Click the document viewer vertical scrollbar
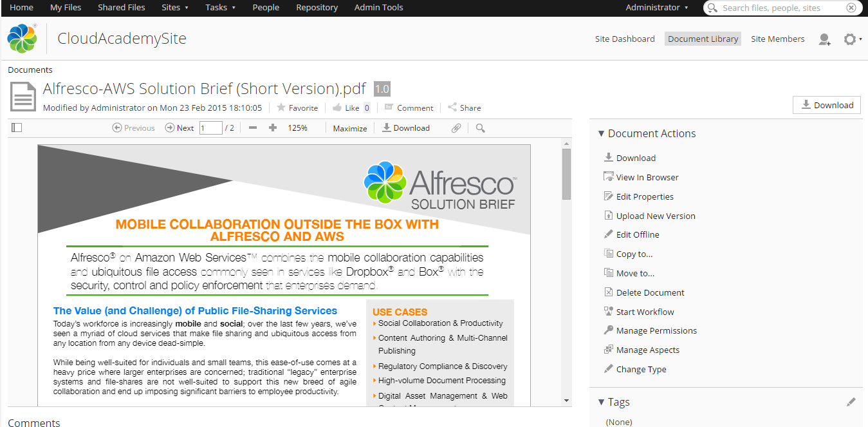The image size is (868, 427). pos(567,174)
